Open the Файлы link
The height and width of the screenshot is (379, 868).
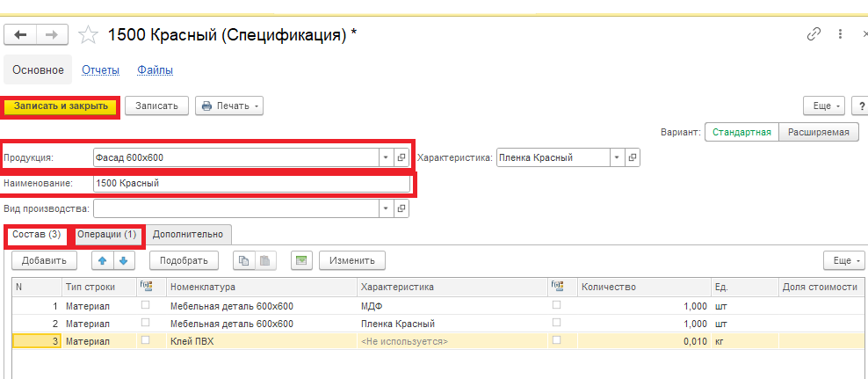[x=155, y=70]
